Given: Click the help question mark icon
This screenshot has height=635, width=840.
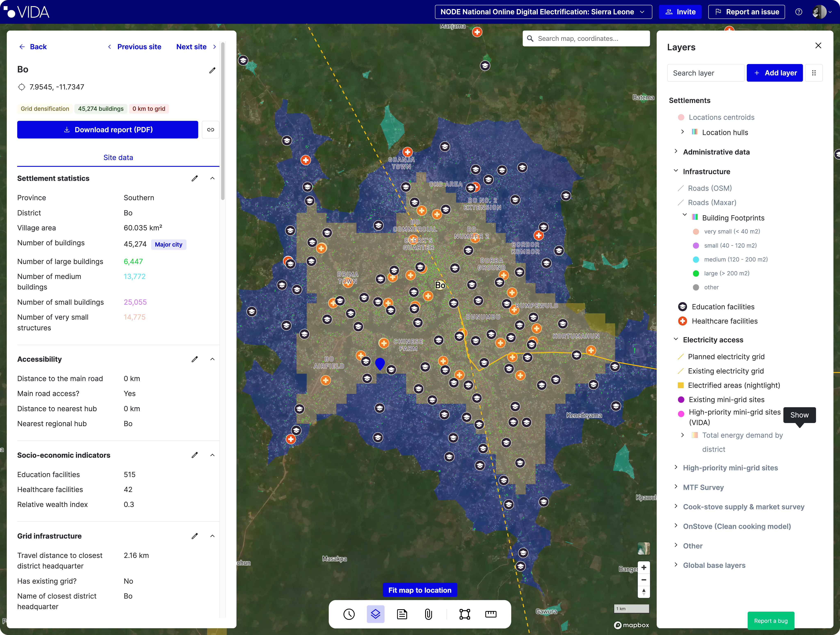Looking at the screenshot, I should coord(799,12).
